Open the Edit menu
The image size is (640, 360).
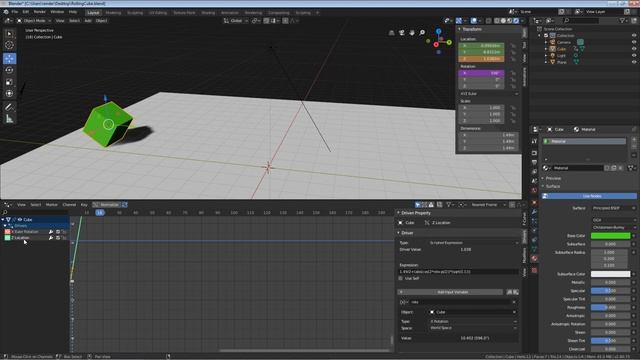(25, 12)
